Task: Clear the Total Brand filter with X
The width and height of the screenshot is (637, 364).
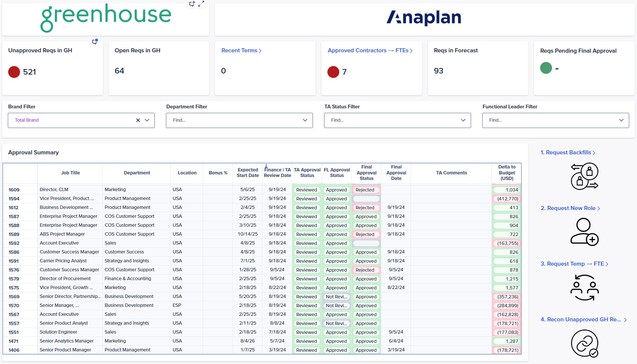Action: pos(138,120)
